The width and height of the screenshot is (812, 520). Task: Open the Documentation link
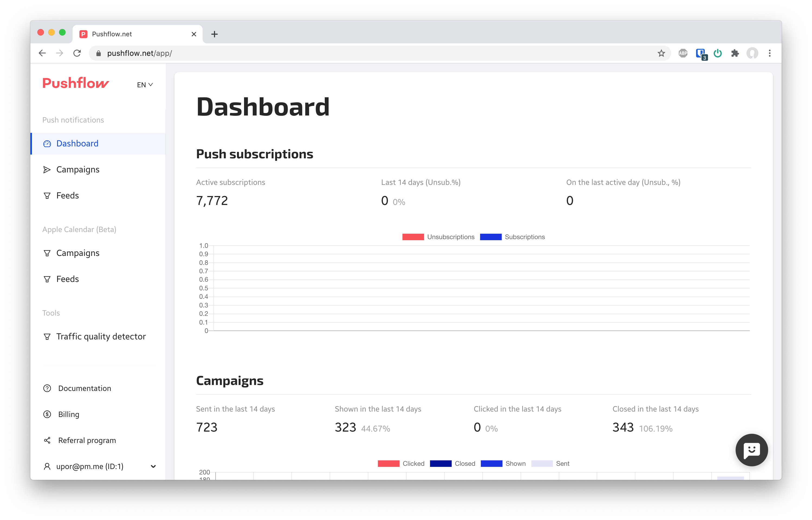click(84, 388)
